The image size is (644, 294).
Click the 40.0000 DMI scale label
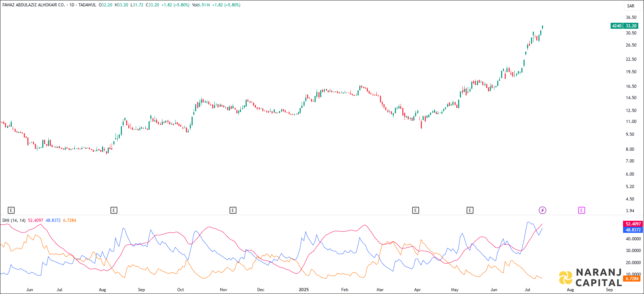point(633,239)
